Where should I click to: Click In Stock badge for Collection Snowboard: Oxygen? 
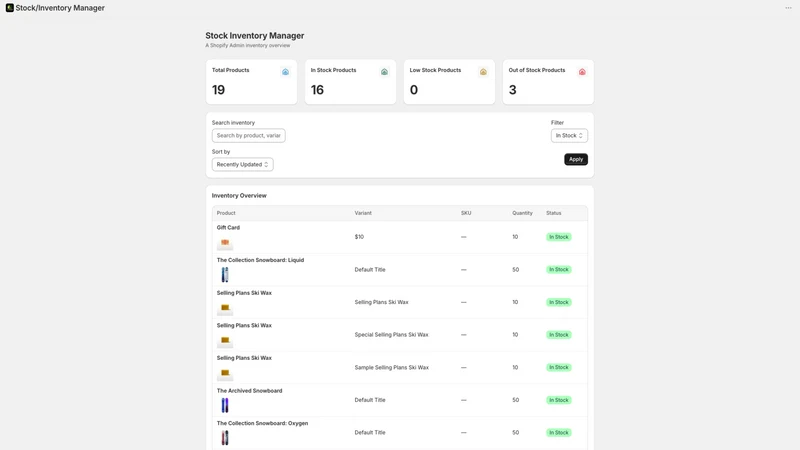[x=559, y=433]
